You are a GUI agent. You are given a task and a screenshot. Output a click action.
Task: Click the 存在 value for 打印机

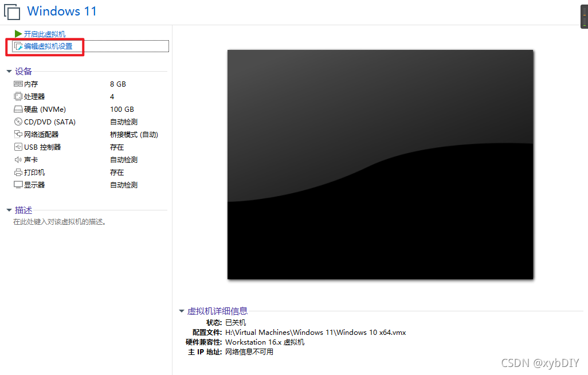(x=117, y=172)
